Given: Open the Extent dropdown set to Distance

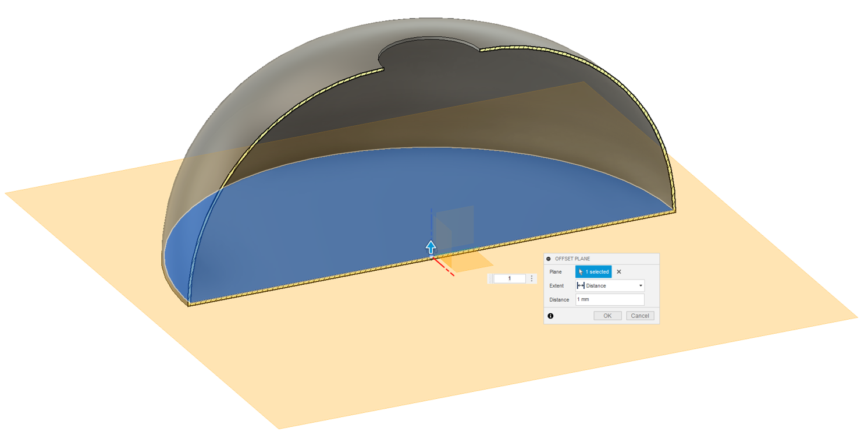Looking at the screenshot, I should (610, 286).
